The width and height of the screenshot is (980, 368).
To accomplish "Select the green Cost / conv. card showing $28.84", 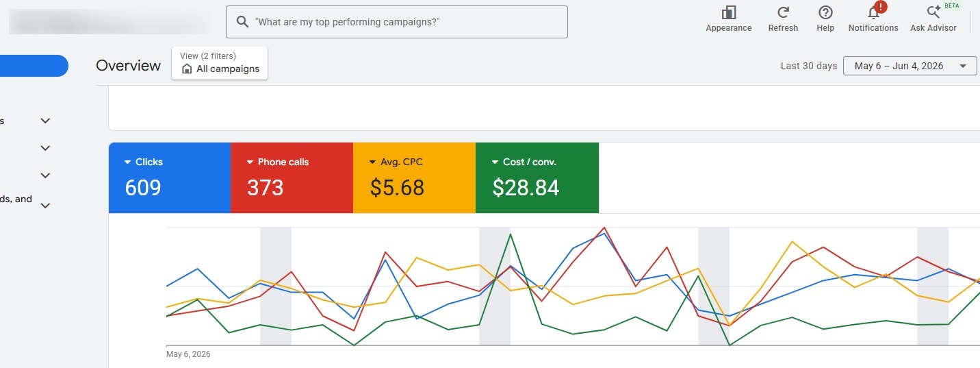I will 537,177.
